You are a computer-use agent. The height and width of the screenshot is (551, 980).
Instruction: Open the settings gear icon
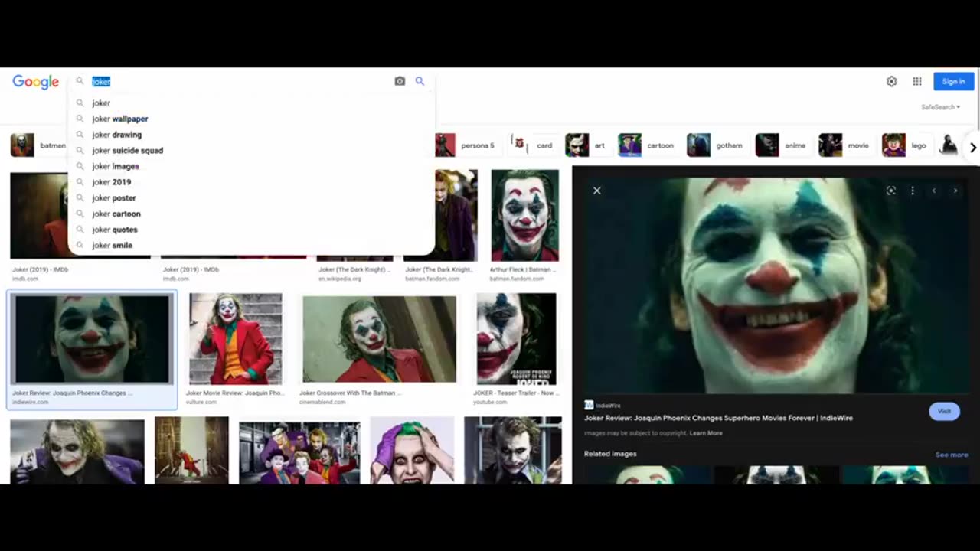coord(891,81)
